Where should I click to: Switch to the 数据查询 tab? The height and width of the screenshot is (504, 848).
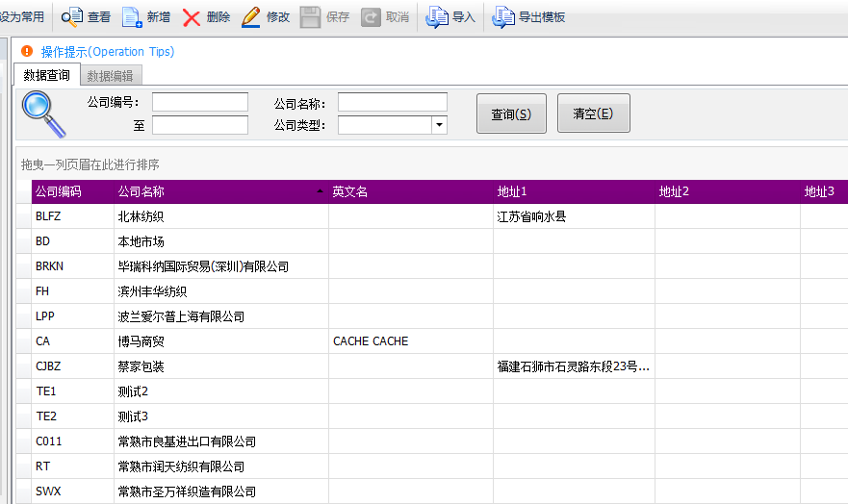(x=46, y=75)
